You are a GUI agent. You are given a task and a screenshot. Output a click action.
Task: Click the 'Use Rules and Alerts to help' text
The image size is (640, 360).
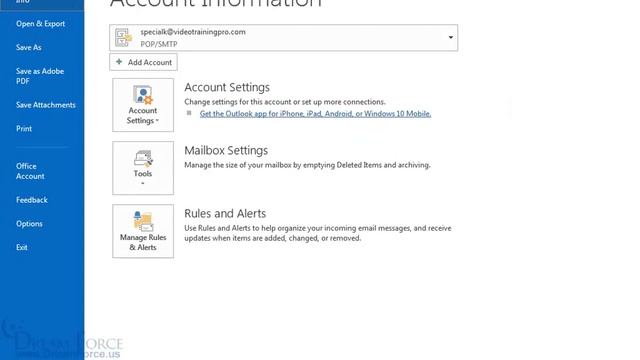click(x=318, y=233)
